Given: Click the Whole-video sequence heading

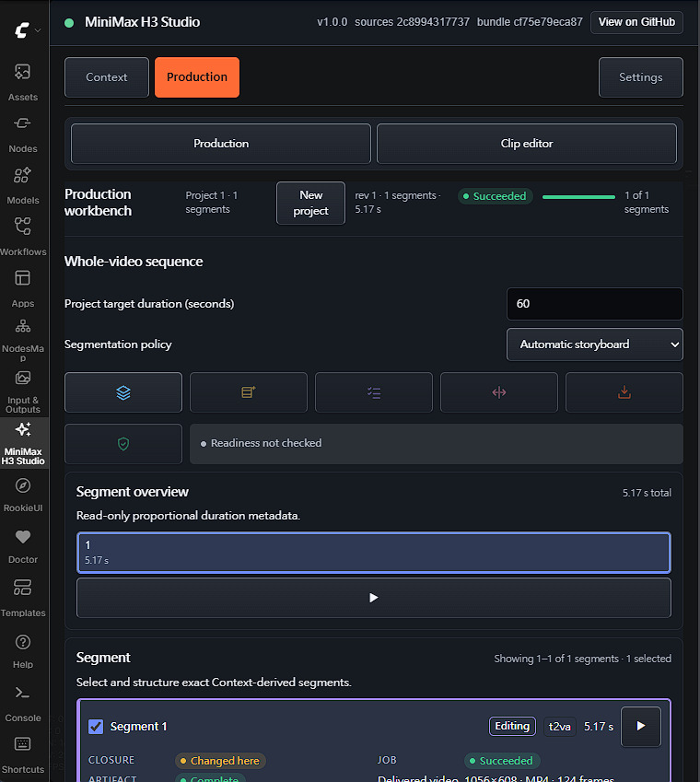Looking at the screenshot, I should (134, 262).
